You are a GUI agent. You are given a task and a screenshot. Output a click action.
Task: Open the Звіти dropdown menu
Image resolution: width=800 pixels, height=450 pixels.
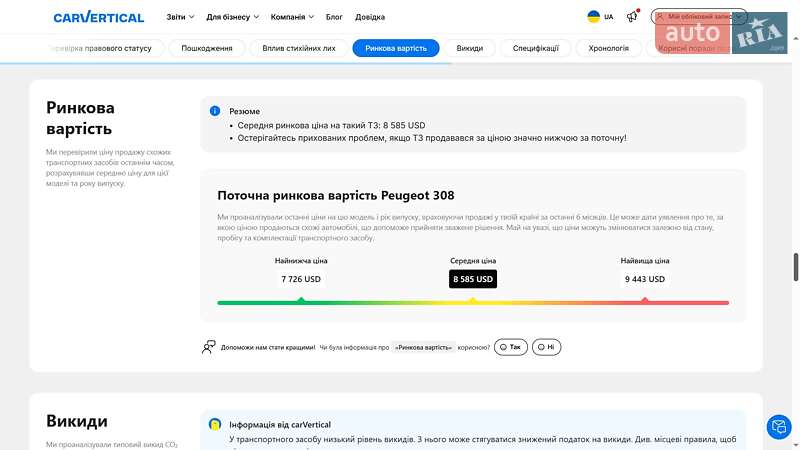pos(180,17)
